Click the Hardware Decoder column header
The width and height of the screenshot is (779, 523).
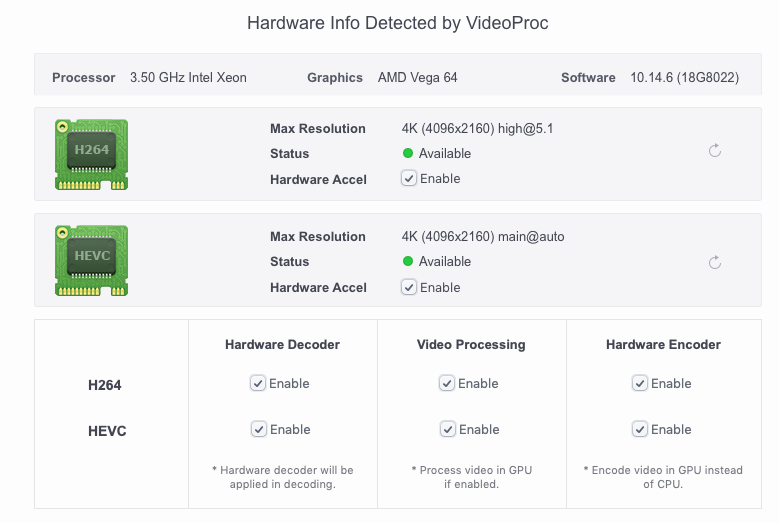[282, 344]
